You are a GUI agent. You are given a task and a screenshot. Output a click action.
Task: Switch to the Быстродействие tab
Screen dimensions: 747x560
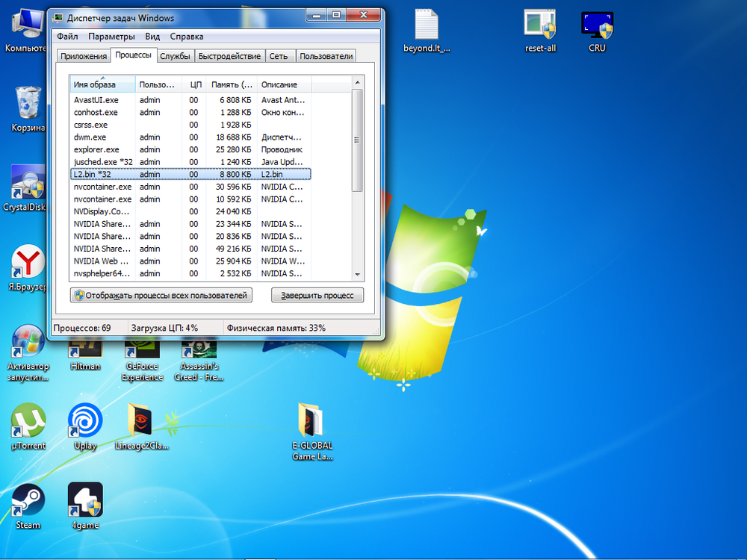[x=230, y=55]
